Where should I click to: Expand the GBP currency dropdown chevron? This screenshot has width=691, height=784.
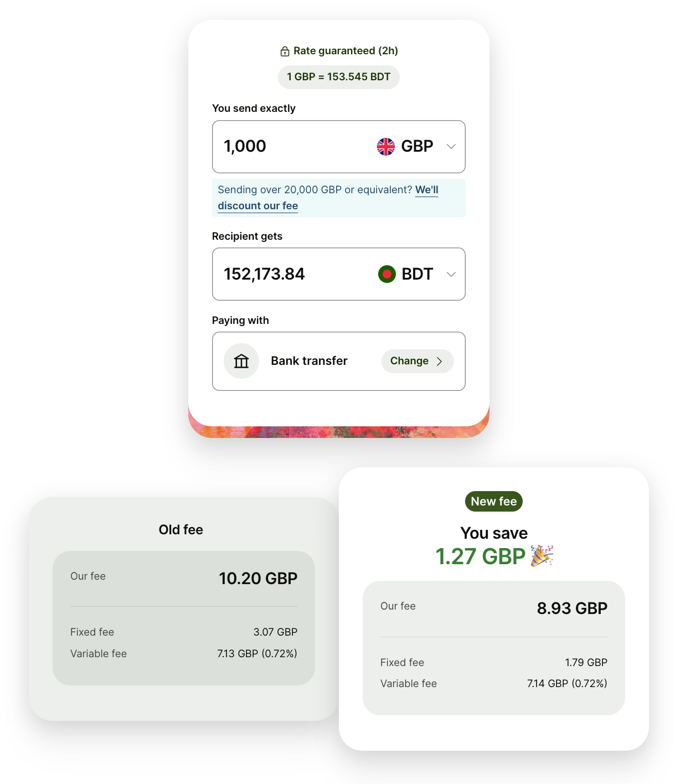(451, 147)
